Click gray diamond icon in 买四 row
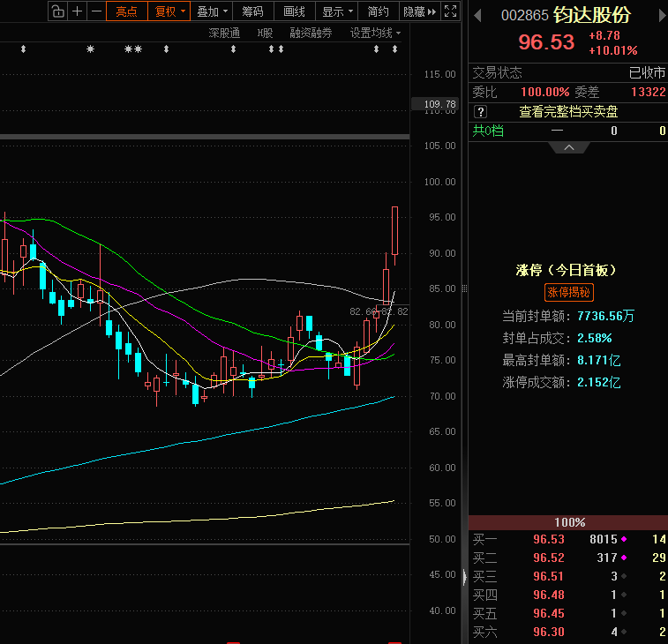The image size is (668, 644). [x=624, y=595]
